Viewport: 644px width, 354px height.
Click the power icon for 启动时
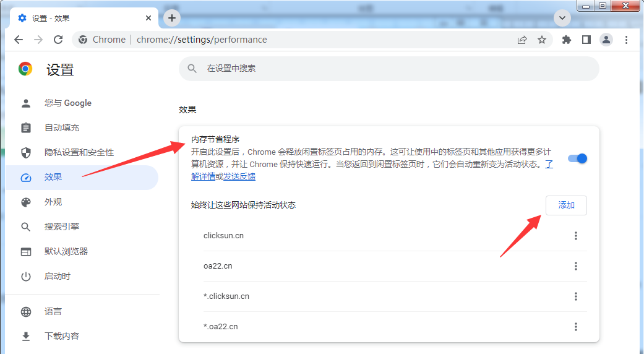tap(26, 277)
